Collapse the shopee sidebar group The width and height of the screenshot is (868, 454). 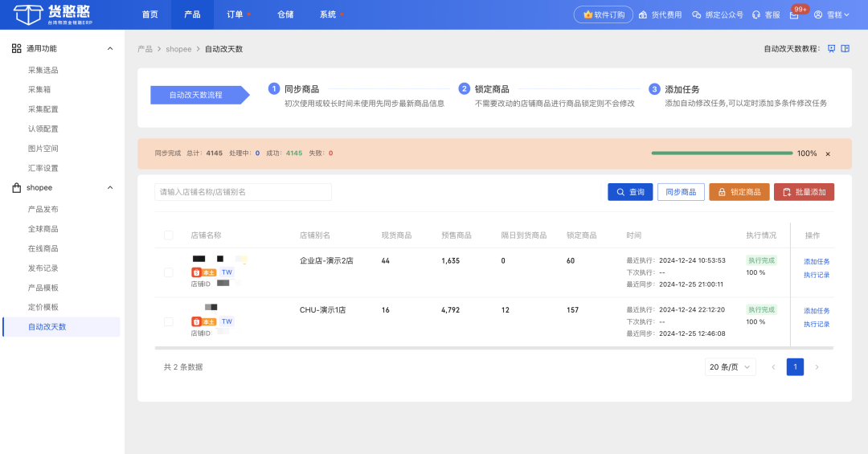point(110,188)
